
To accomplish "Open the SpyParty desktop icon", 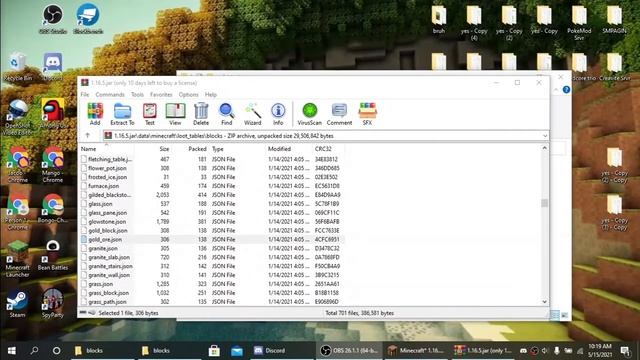I will coord(53,303).
